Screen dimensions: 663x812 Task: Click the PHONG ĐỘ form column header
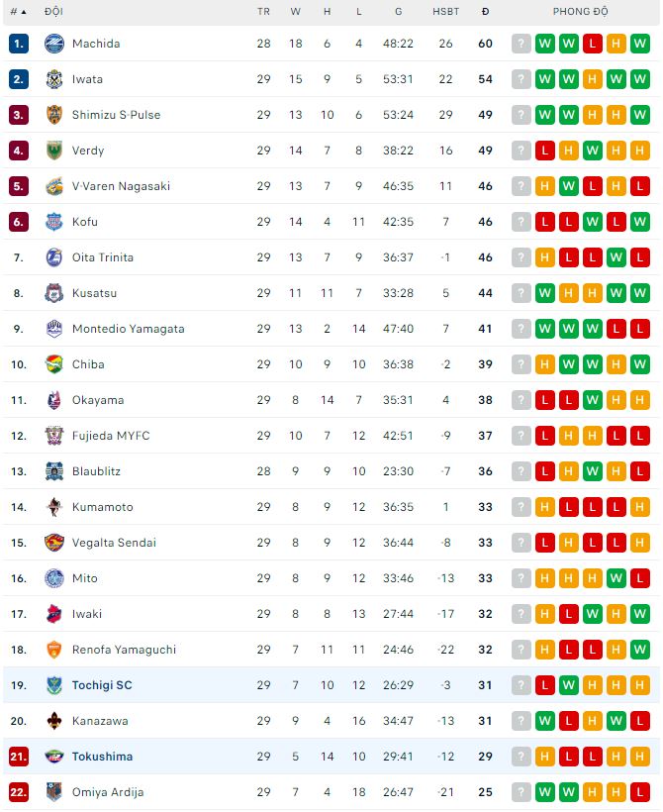pyautogui.click(x=580, y=12)
